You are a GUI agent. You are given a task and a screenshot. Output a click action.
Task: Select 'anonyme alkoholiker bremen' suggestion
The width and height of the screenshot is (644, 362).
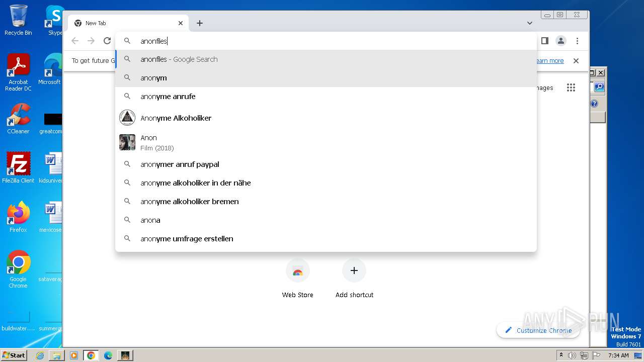click(x=326, y=202)
